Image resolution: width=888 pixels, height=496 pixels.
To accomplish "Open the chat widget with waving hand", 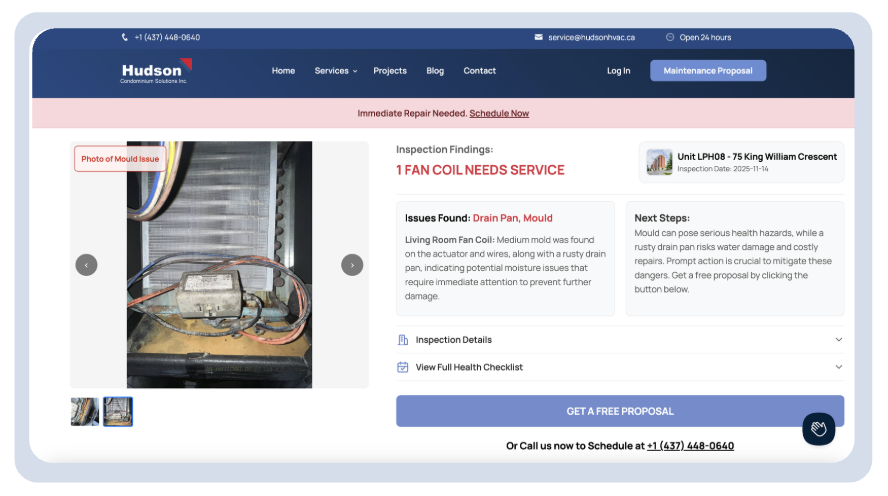I will [x=818, y=429].
